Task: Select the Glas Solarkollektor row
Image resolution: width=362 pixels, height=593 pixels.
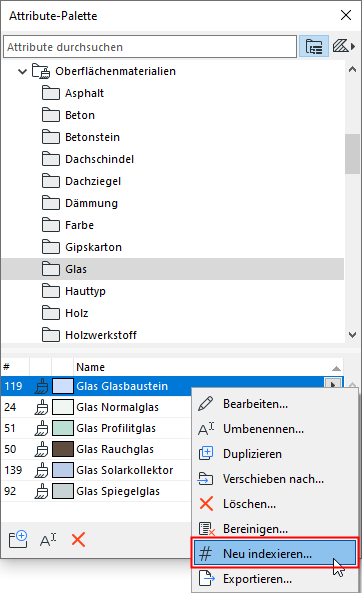Action: tap(96, 470)
